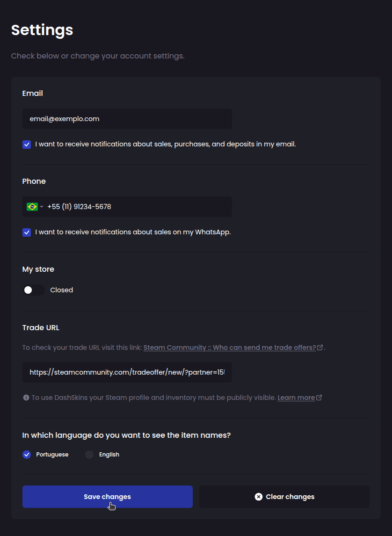Click the Clear changes button

[x=284, y=496]
